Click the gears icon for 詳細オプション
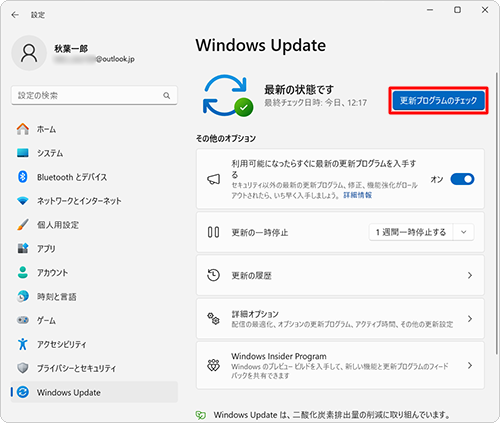 pyautogui.click(x=214, y=319)
